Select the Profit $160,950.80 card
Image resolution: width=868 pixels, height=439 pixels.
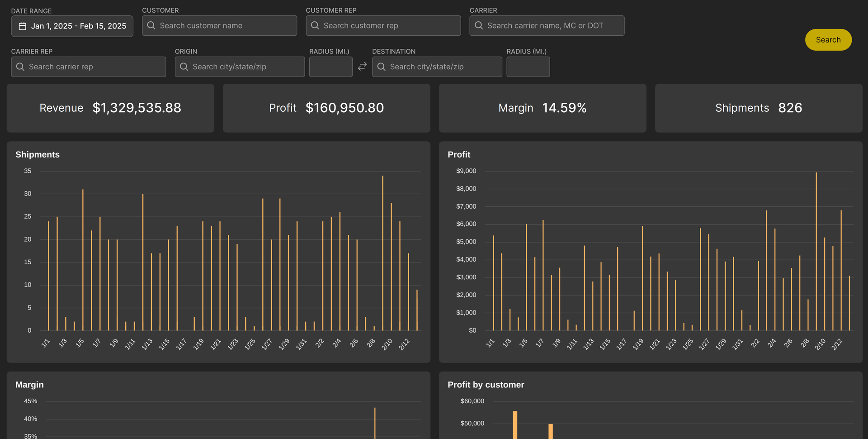click(x=326, y=108)
